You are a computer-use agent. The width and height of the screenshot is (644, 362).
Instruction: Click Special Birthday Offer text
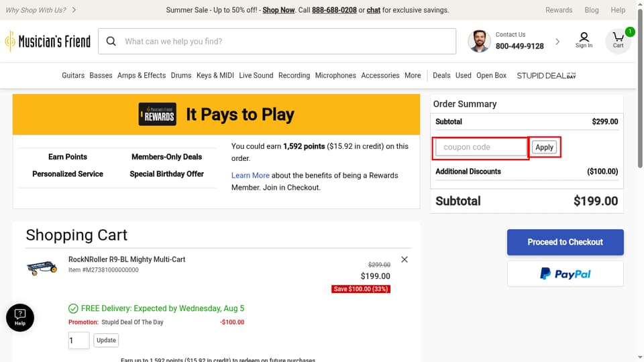[167, 174]
